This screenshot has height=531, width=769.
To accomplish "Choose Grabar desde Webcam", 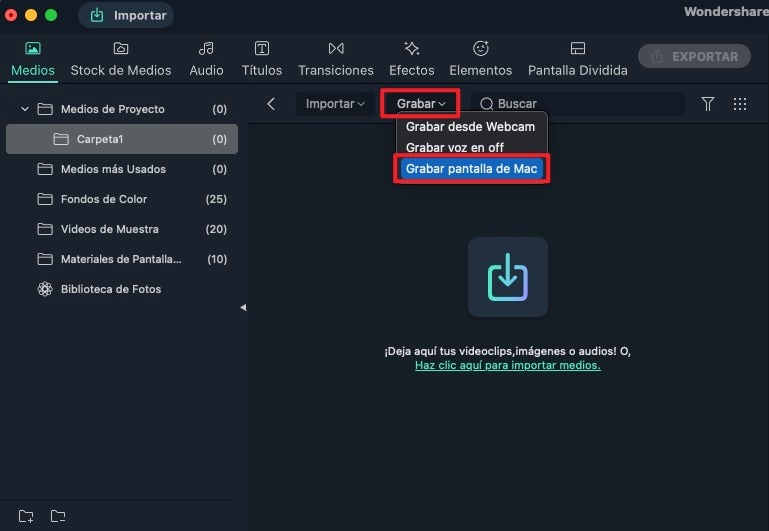I will [470, 126].
